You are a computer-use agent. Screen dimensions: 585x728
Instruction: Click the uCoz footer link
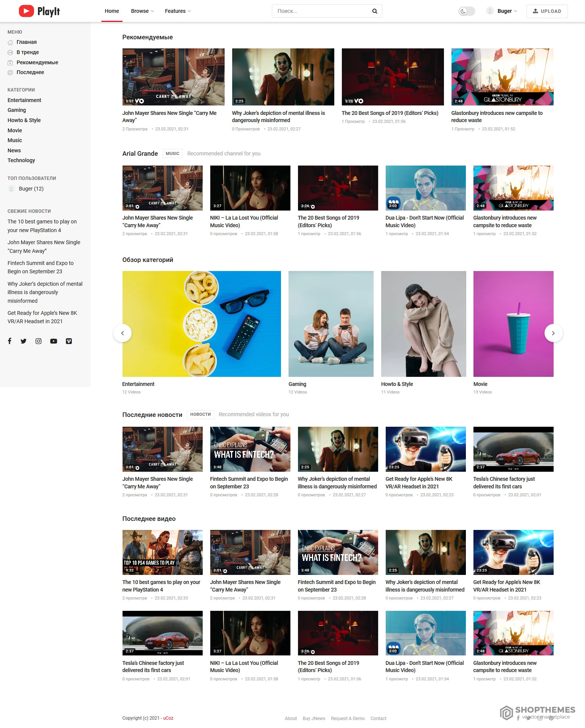click(168, 718)
